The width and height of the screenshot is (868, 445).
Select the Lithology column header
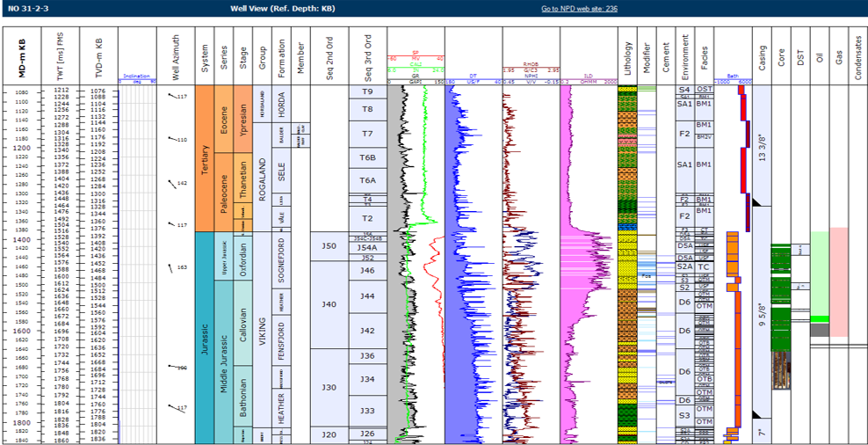pyautogui.click(x=626, y=53)
